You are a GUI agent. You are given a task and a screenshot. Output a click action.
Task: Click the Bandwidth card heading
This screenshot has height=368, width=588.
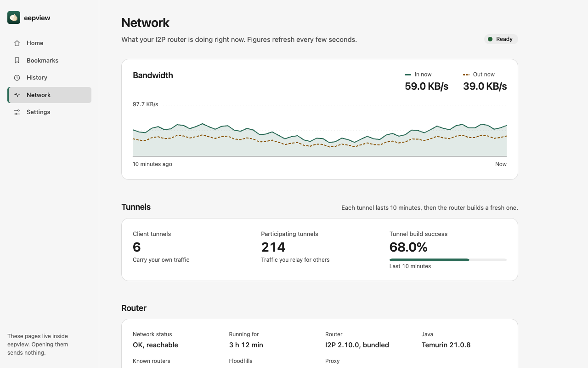click(x=153, y=75)
